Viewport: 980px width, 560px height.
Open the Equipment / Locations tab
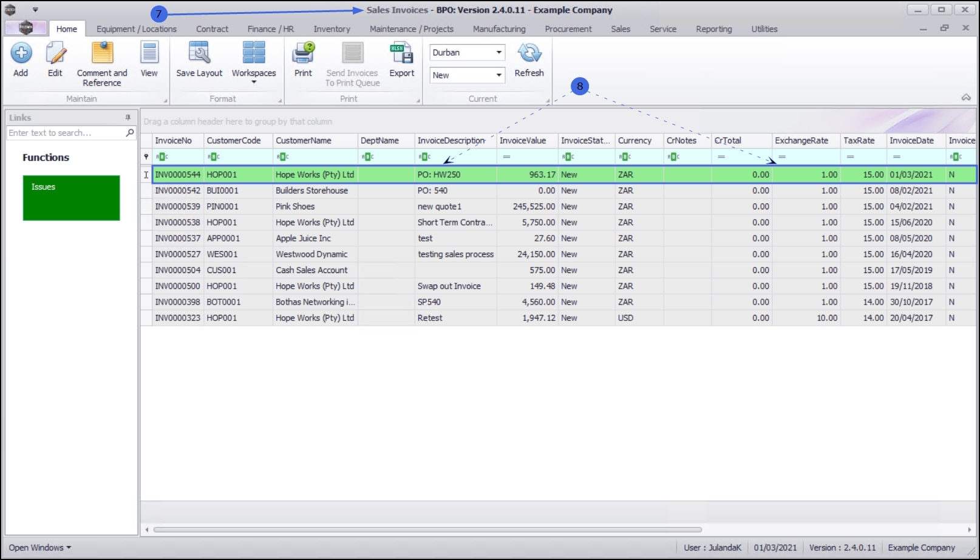[x=137, y=29]
